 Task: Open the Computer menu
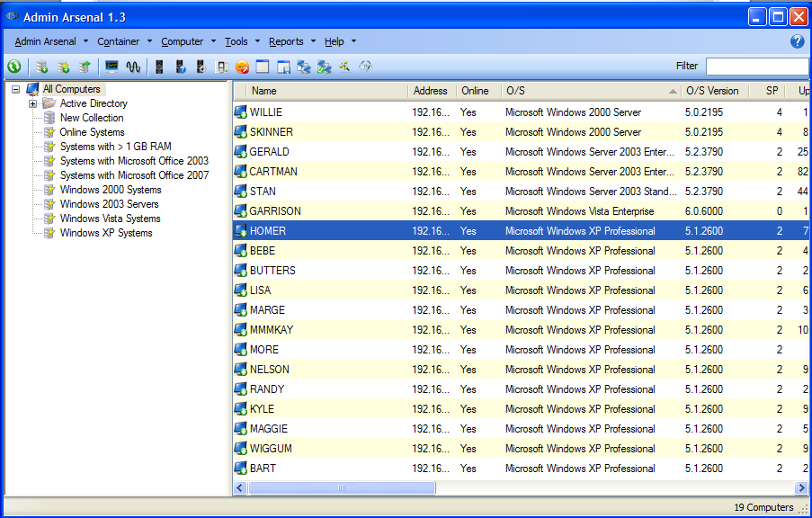[x=182, y=41]
